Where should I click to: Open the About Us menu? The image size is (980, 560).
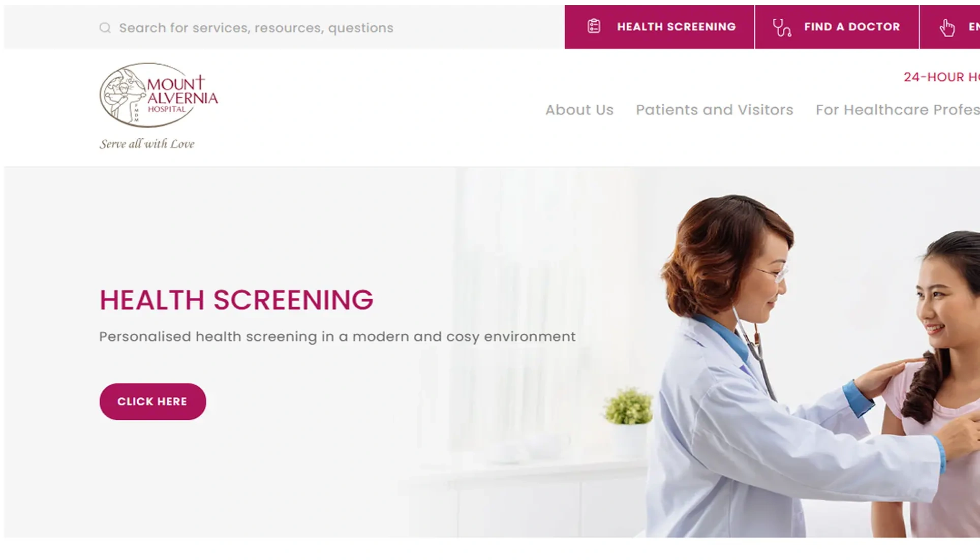(x=579, y=110)
